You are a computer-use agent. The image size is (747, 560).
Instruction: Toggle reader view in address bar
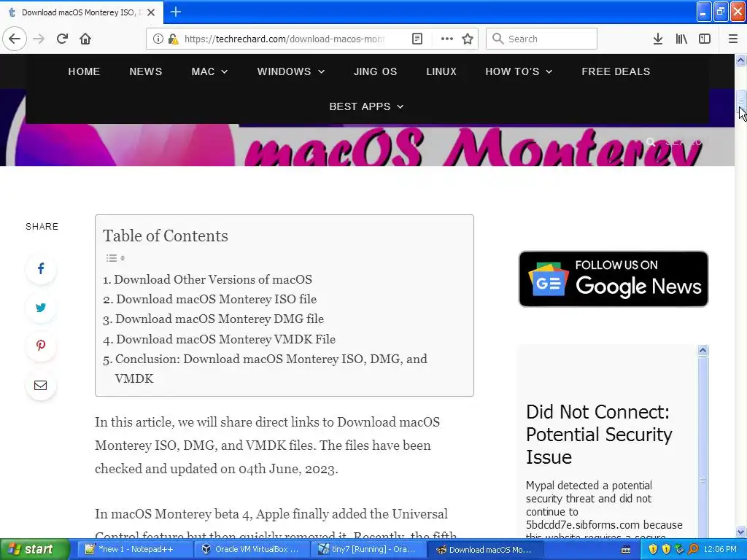tap(417, 39)
